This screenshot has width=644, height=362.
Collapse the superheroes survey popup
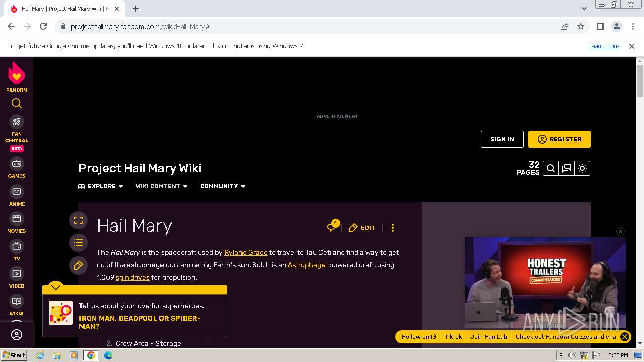point(56,287)
